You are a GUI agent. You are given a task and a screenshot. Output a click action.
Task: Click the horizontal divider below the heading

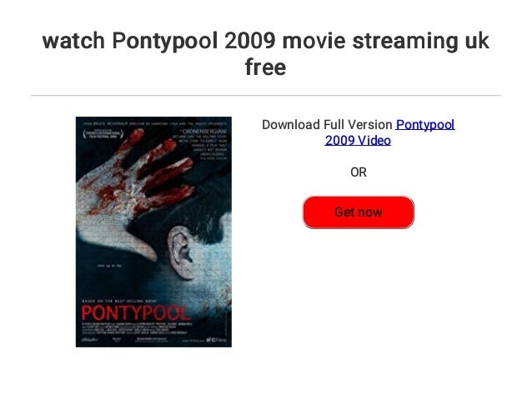(266, 96)
